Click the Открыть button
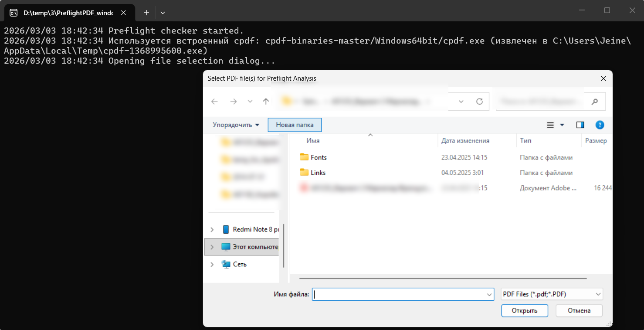Viewport: 644px width, 330px height. (x=524, y=311)
